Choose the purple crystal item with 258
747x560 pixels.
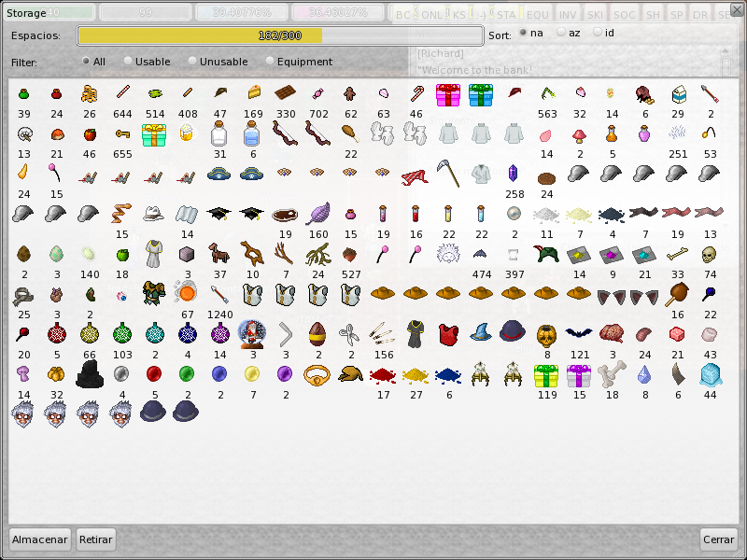(x=513, y=174)
